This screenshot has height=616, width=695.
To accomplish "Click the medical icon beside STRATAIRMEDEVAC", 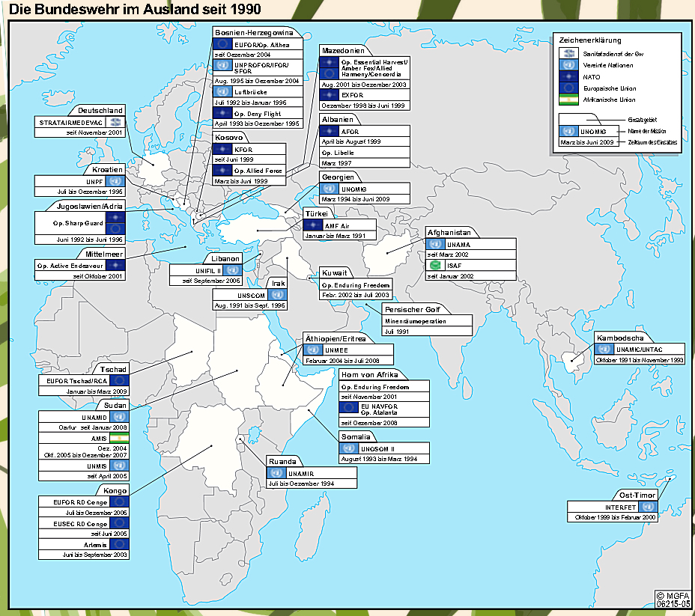I will pos(115,122).
